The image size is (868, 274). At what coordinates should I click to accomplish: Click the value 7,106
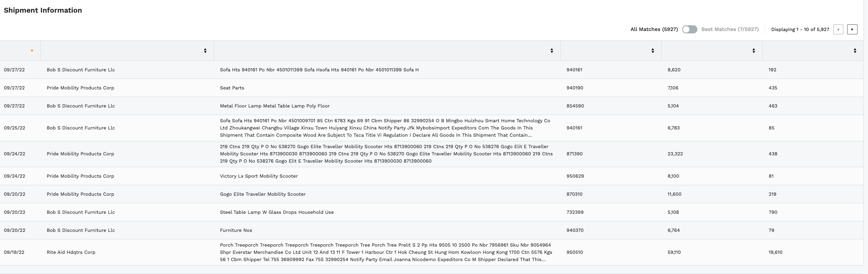(673, 88)
